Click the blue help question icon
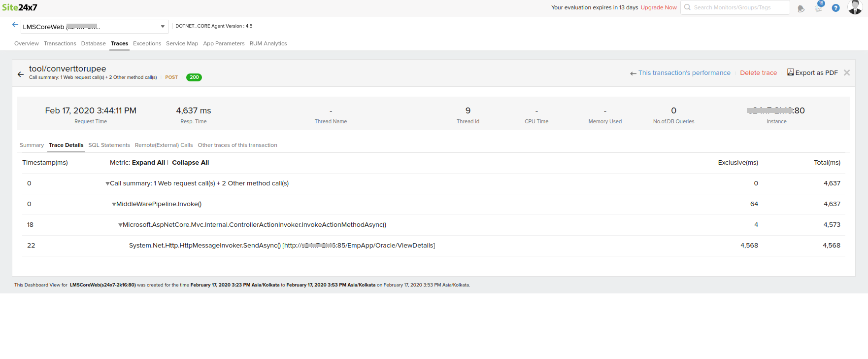 point(835,8)
